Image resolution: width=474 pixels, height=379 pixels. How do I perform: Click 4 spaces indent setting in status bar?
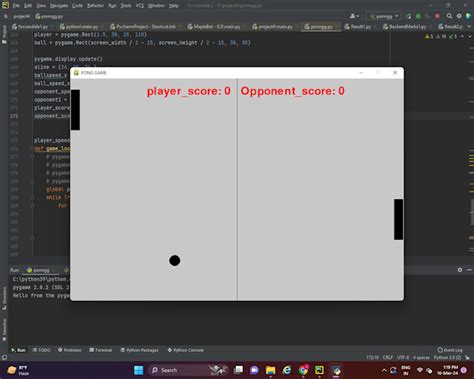(x=421, y=357)
